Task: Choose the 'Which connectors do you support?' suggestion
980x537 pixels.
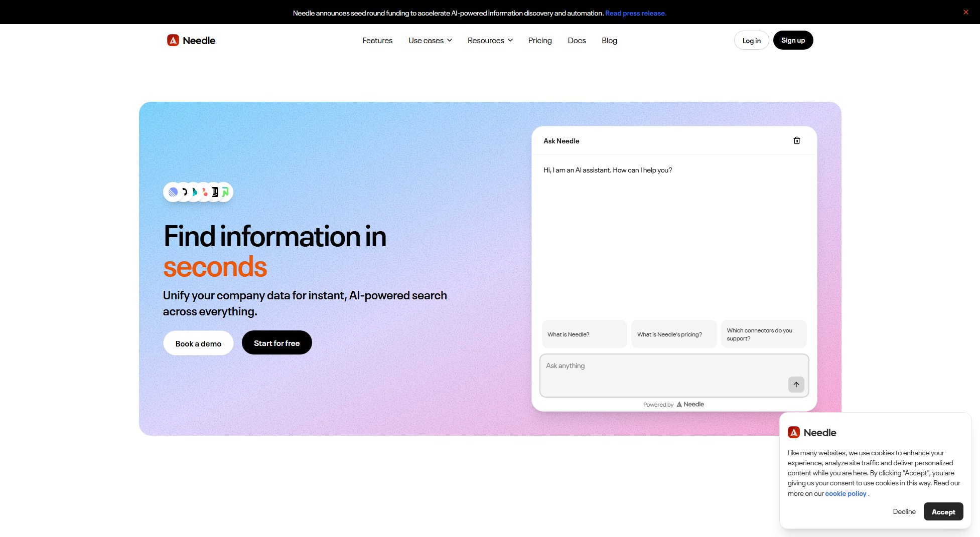Action: click(x=763, y=334)
